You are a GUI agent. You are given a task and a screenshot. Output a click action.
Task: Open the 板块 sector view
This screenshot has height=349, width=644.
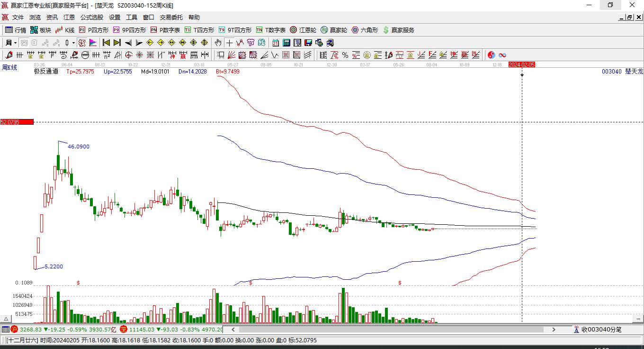(x=41, y=30)
